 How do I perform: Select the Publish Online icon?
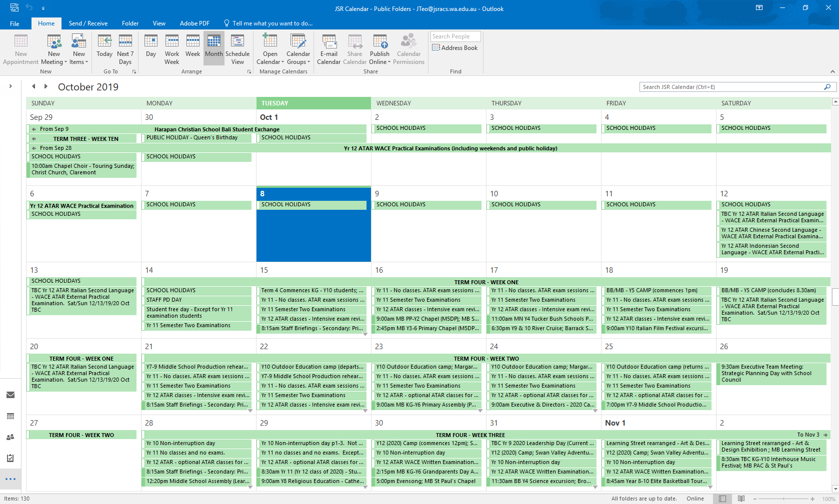click(379, 48)
